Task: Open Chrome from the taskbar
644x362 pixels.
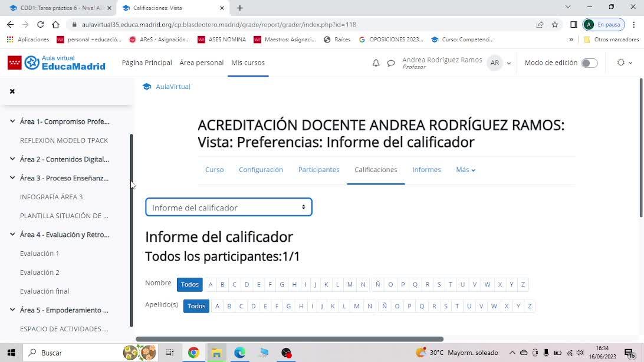Action: (193, 353)
